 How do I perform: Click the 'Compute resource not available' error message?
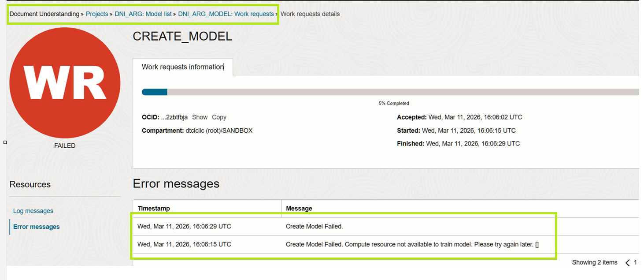pyautogui.click(x=412, y=244)
